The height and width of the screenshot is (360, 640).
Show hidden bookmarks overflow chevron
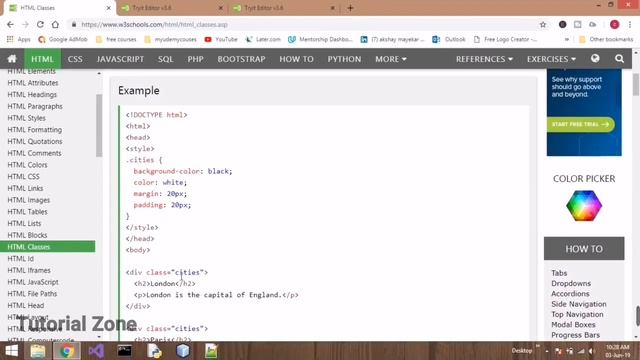pyautogui.click(x=567, y=39)
